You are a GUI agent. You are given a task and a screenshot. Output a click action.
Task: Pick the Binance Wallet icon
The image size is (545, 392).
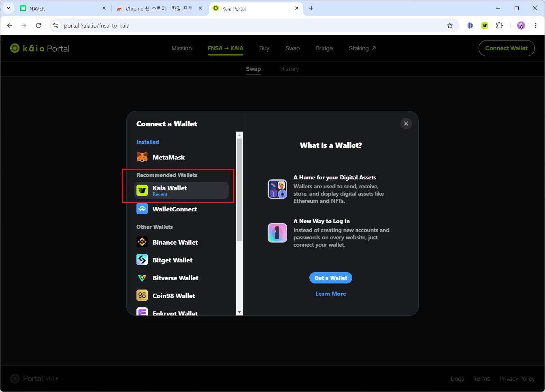tap(142, 242)
